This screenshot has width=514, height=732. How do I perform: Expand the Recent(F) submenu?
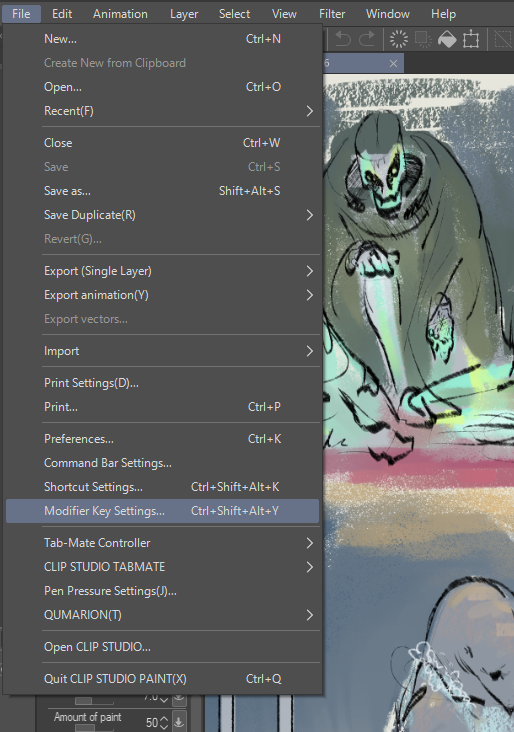pos(162,111)
